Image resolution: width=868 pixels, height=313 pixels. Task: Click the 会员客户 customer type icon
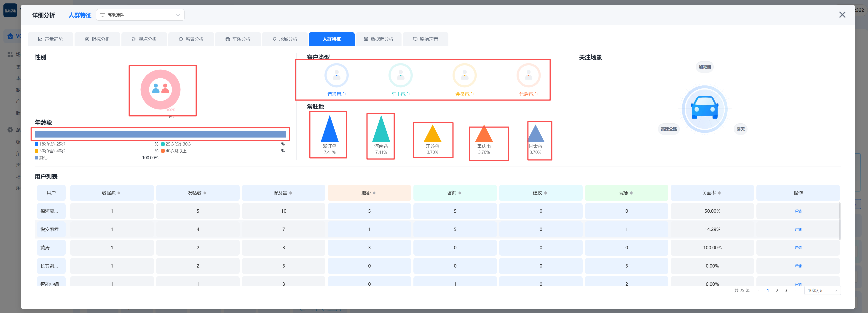(464, 76)
